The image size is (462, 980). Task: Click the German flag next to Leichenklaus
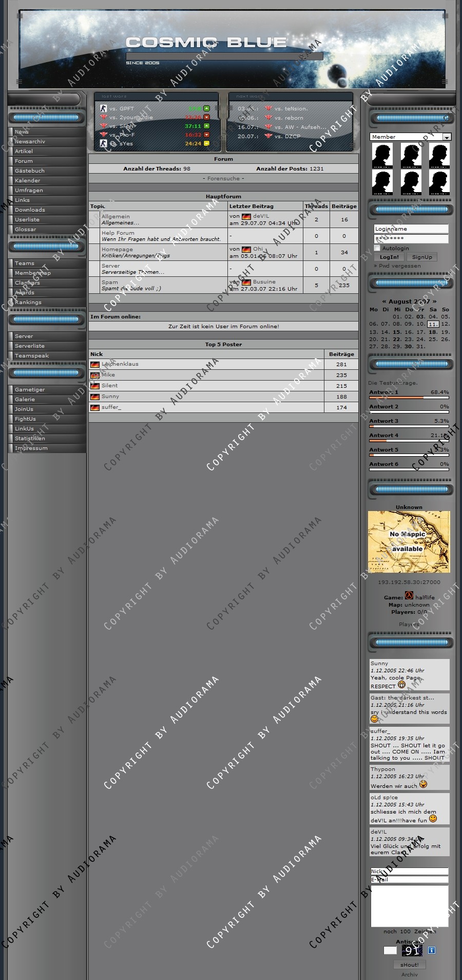(x=95, y=364)
